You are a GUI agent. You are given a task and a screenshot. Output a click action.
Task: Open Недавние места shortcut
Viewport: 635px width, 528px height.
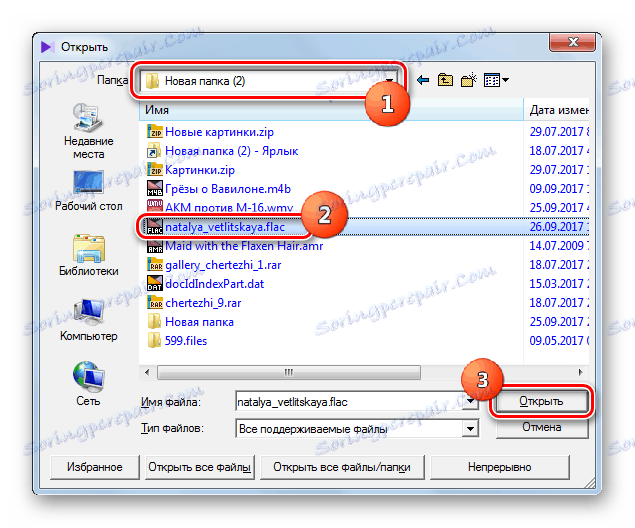click(88, 132)
